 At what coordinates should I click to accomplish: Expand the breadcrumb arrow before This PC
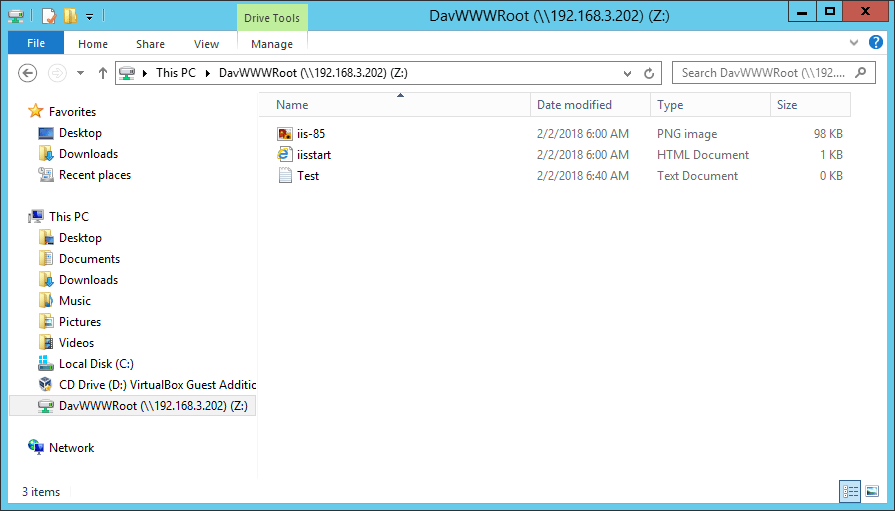[x=144, y=73]
